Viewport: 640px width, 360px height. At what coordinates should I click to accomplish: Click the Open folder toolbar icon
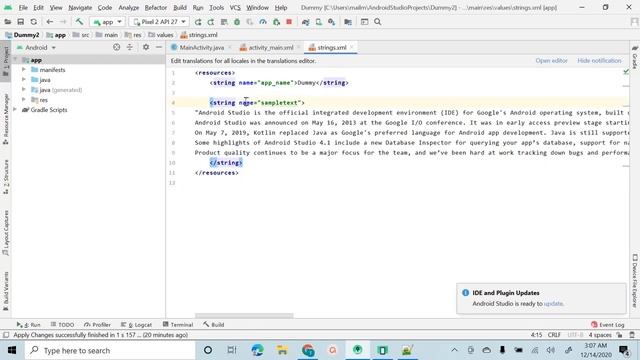tap(7, 22)
